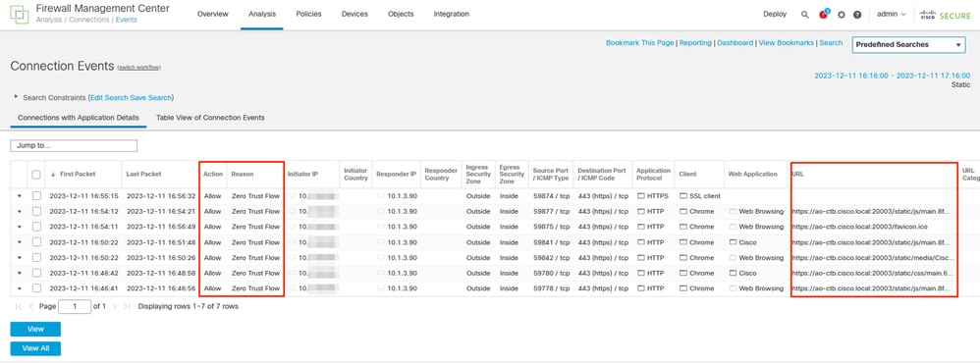The image size is (980, 363).
Task: Click HTTP protocol icon in 16:46:41 row
Action: [641, 288]
